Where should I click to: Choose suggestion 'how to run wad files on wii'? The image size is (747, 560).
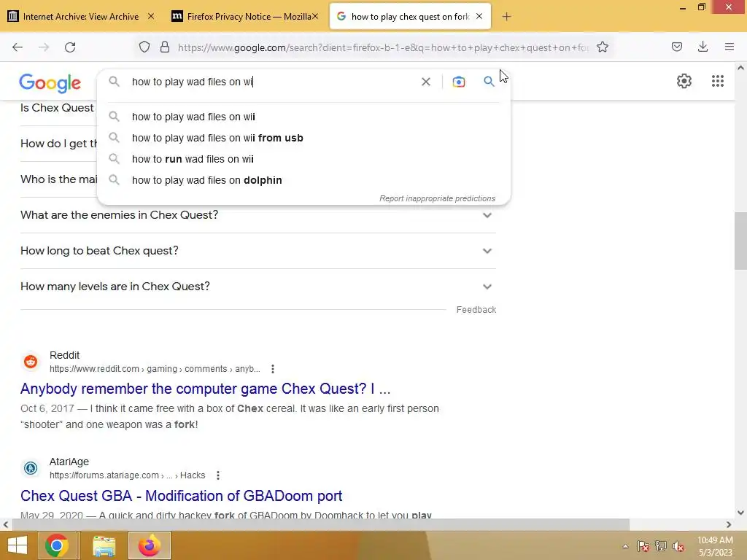(303, 159)
